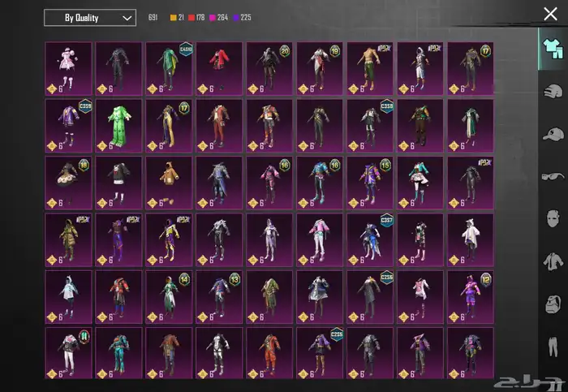The width and height of the screenshot is (568, 392).
Task: Select the top-row outfit with badge 20
Action: tap(269, 68)
